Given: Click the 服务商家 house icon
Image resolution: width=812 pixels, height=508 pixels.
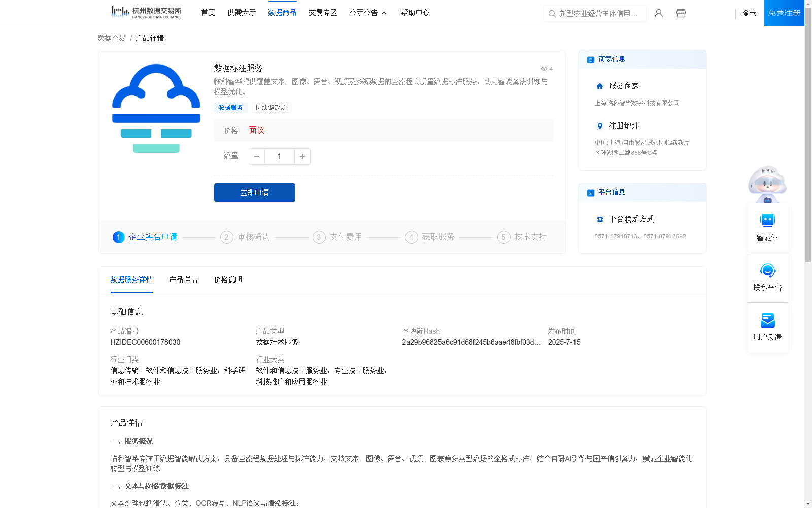Looking at the screenshot, I should click(x=600, y=86).
